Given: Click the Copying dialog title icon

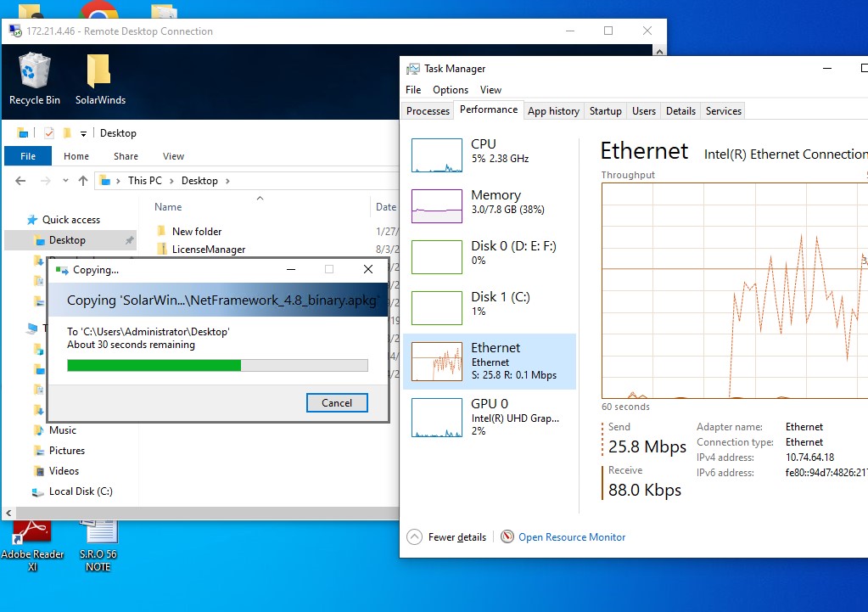Looking at the screenshot, I should click(62, 270).
